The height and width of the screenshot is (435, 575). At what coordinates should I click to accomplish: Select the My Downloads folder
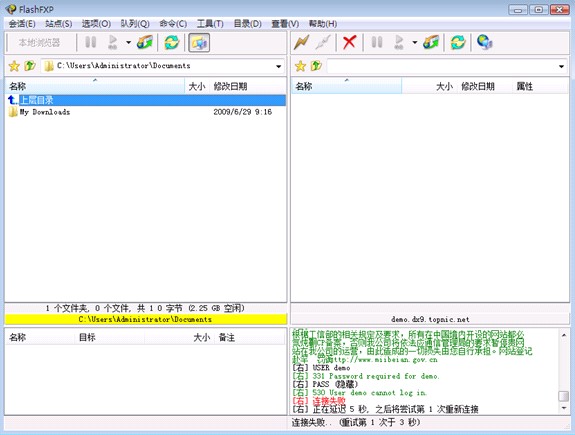[x=45, y=112]
